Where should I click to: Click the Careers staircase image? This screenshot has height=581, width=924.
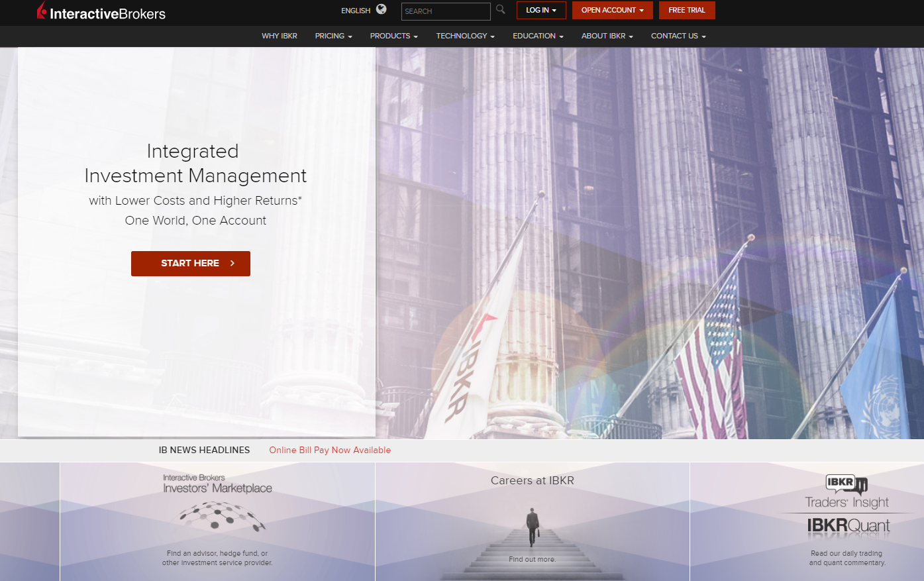533,537
